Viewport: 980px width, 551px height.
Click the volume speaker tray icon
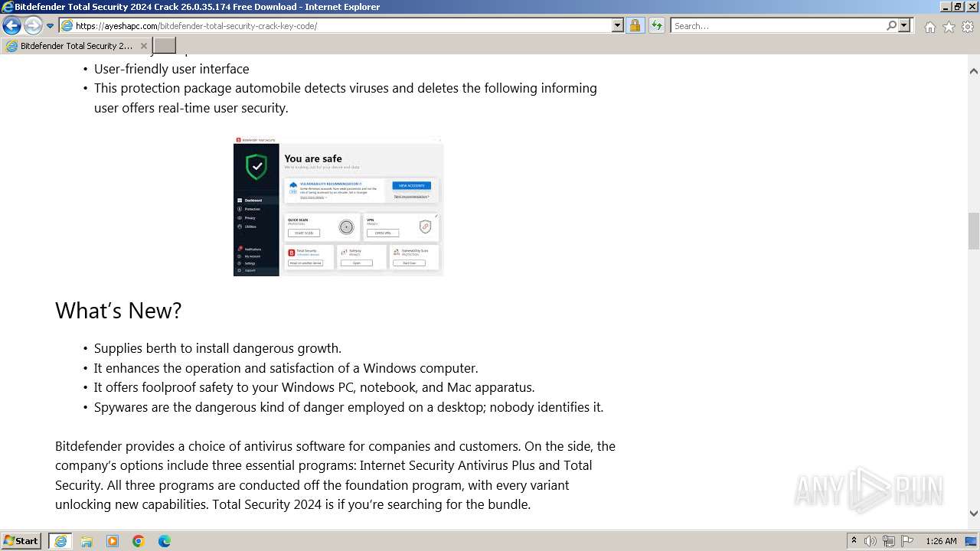coord(871,541)
